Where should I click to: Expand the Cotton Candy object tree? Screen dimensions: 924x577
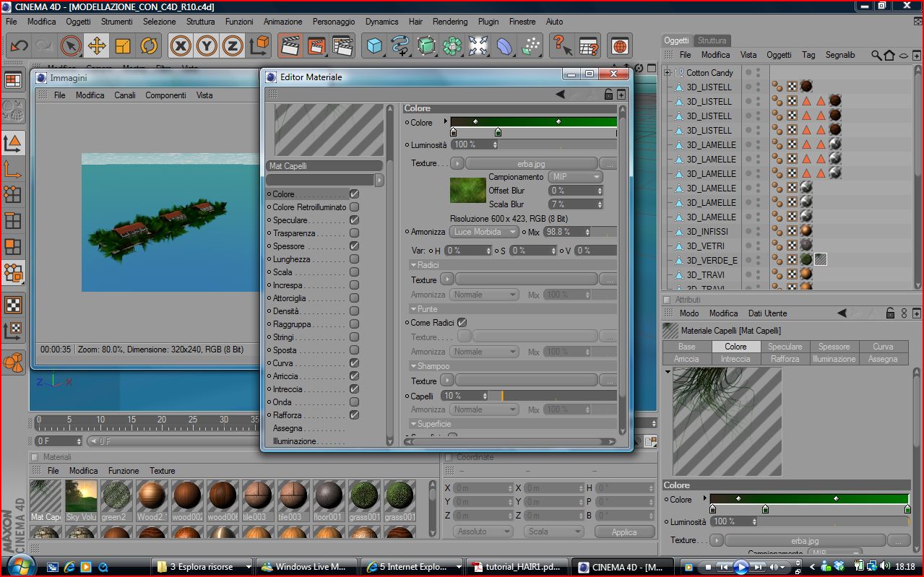(668, 73)
